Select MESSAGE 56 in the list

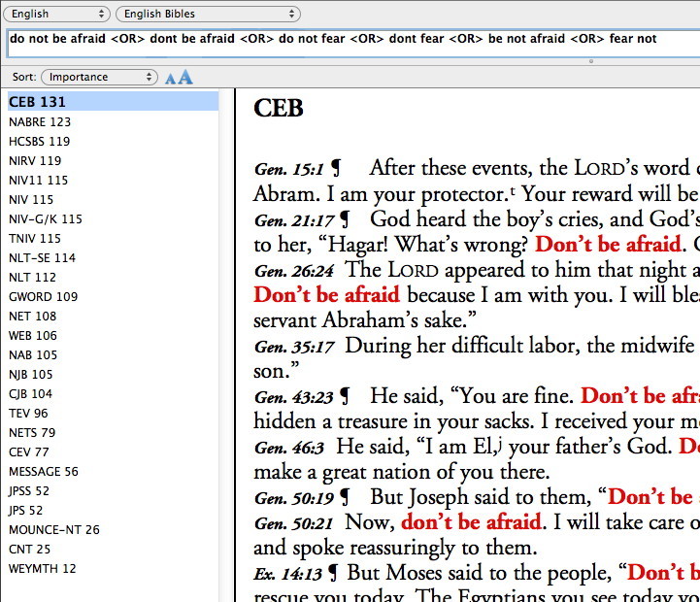[x=44, y=472]
